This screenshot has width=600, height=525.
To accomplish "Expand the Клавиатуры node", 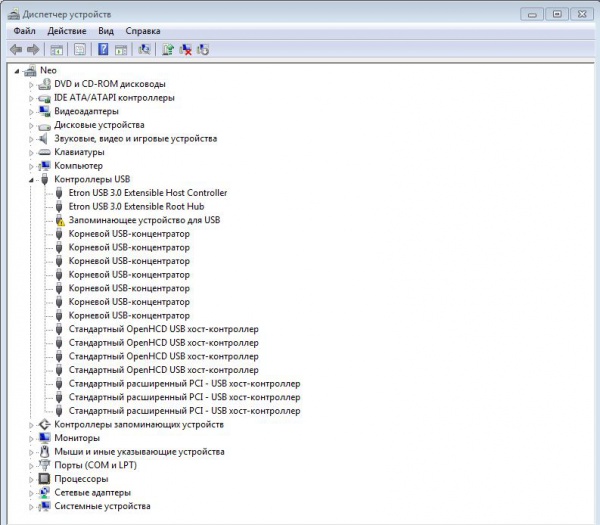I will (x=31, y=153).
